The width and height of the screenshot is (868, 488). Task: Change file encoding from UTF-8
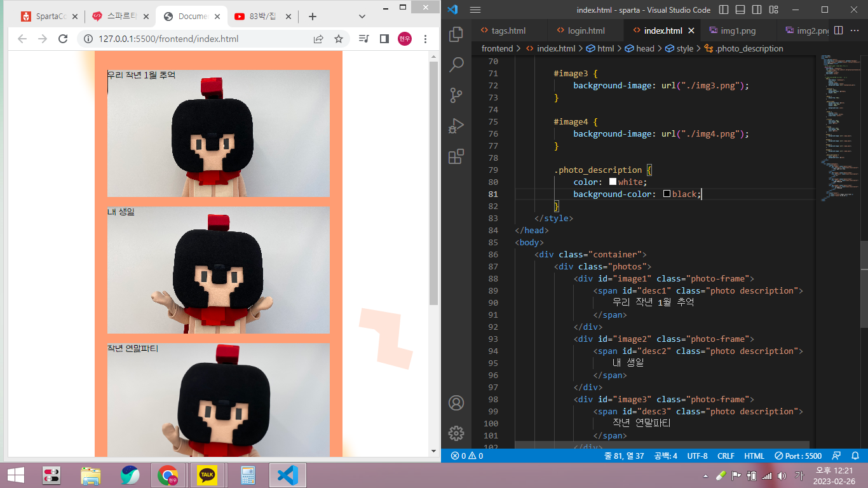pos(697,456)
